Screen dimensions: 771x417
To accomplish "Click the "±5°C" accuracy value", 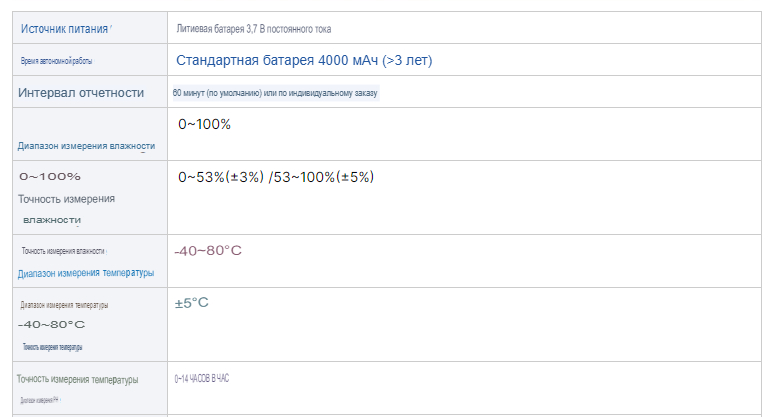I will (x=191, y=302).
